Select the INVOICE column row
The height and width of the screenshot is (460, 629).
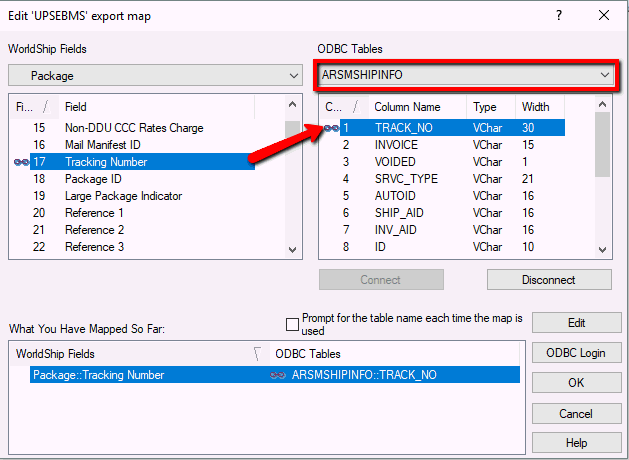[x=396, y=145]
